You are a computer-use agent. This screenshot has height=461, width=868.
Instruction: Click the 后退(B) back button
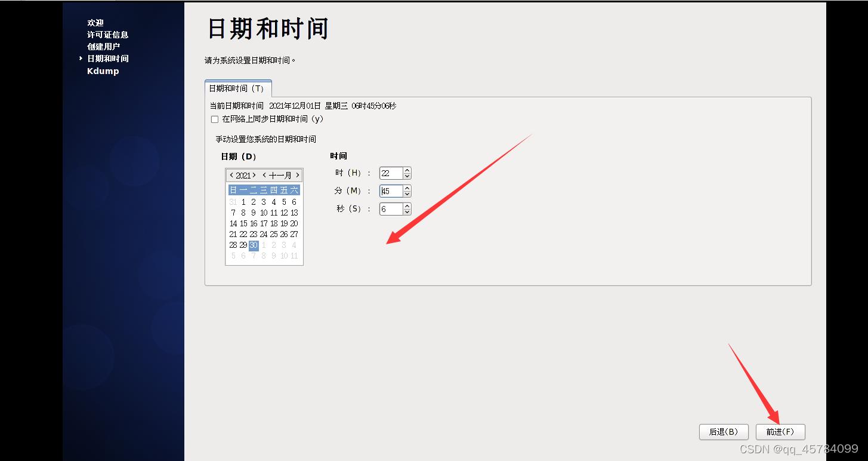pyautogui.click(x=724, y=432)
